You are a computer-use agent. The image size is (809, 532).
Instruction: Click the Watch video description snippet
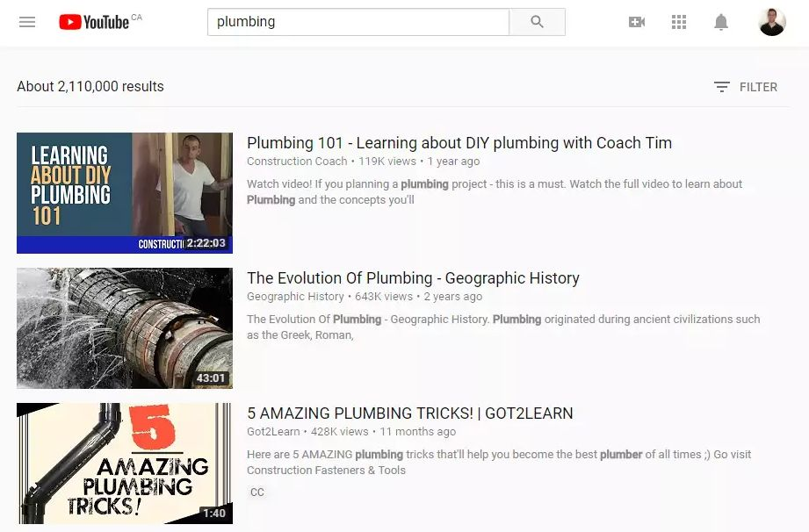point(495,191)
